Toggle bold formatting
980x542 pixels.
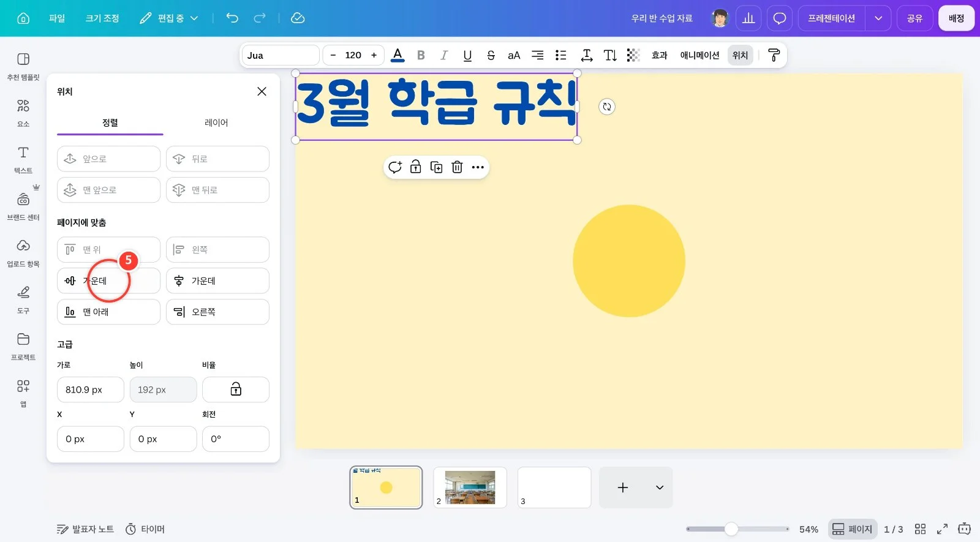tap(421, 55)
